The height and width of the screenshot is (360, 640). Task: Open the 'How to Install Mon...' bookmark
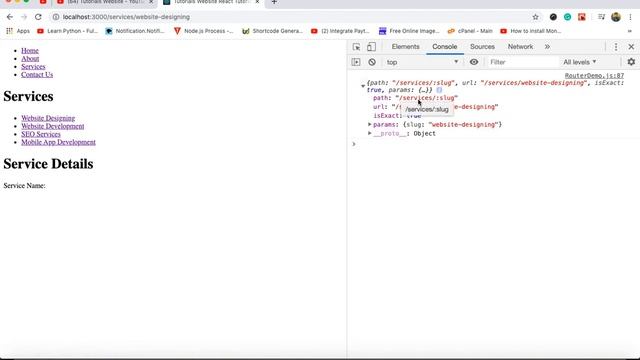point(531,31)
